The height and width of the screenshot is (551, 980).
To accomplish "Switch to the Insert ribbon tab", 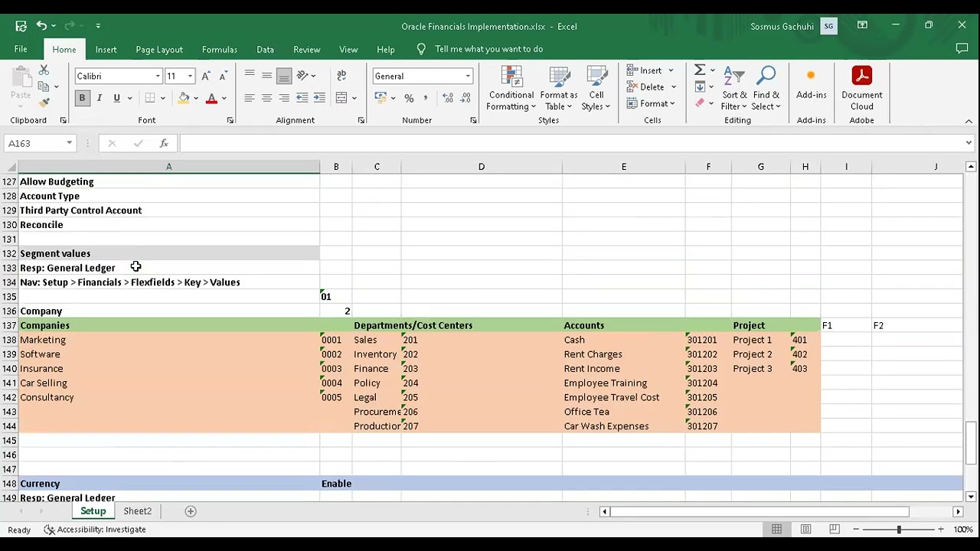I will pos(106,49).
